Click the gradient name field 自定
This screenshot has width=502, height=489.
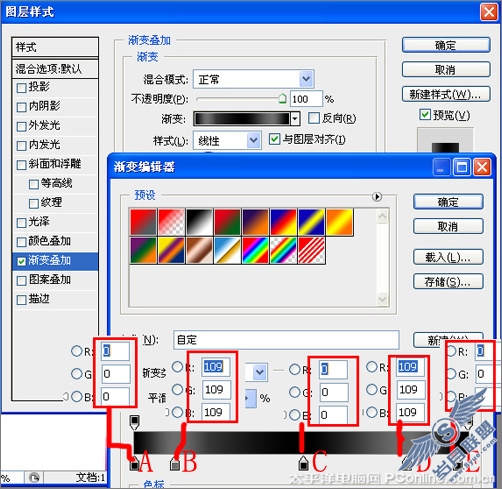tap(286, 340)
